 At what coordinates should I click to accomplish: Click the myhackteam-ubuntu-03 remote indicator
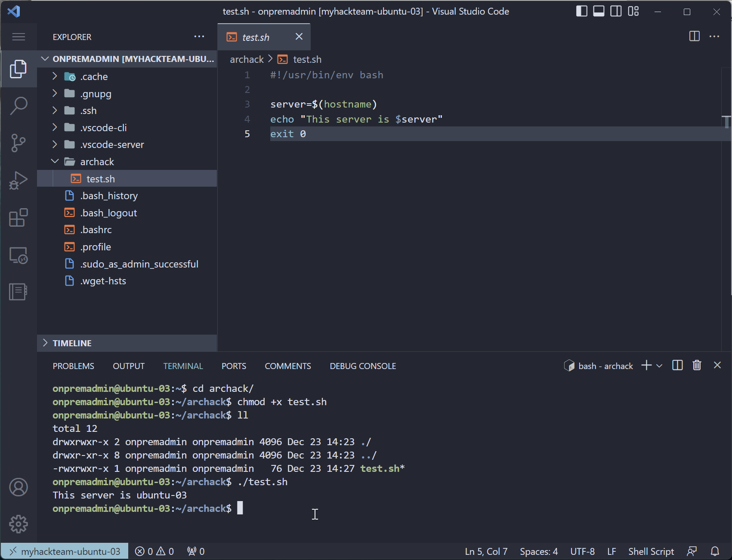[65, 551]
